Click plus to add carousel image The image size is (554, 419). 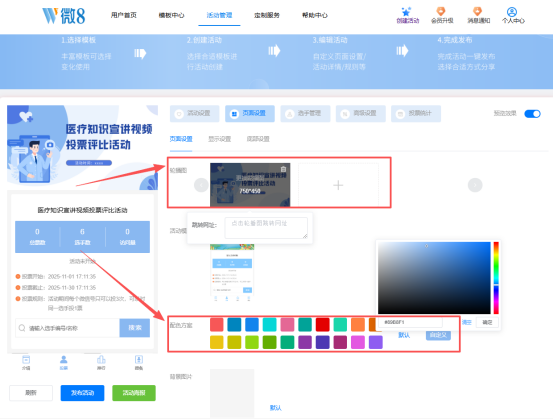click(x=338, y=185)
